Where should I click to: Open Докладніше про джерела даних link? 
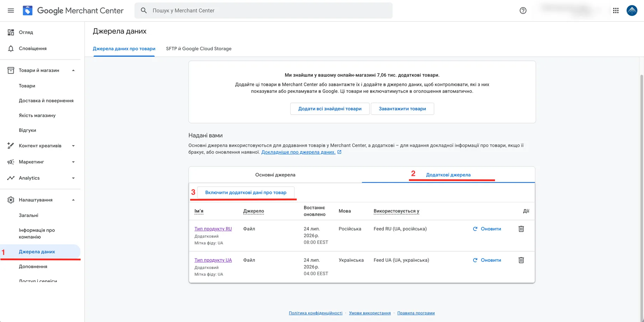[298, 152]
